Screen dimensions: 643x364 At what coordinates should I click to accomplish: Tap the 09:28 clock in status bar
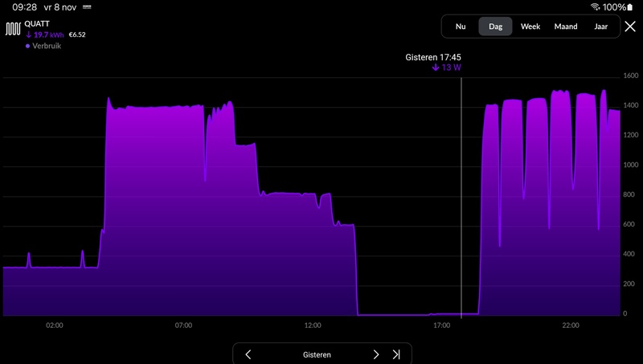click(x=25, y=7)
